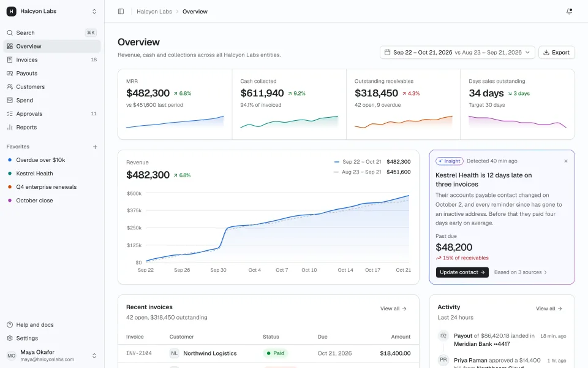This screenshot has width=588, height=368.
Task: Open Invoices from the sidebar
Action: (x=52, y=59)
